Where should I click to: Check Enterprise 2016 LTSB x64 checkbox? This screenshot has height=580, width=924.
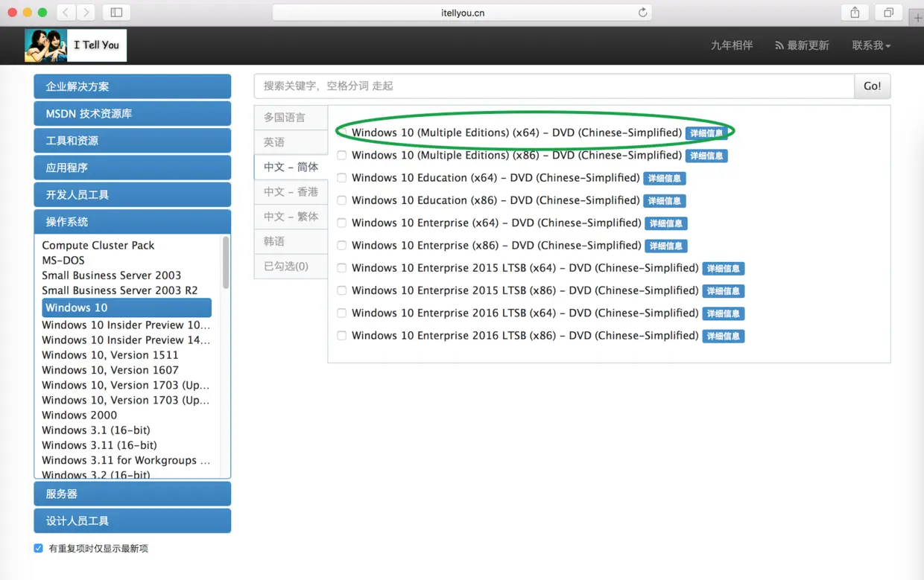pyautogui.click(x=341, y=313)
